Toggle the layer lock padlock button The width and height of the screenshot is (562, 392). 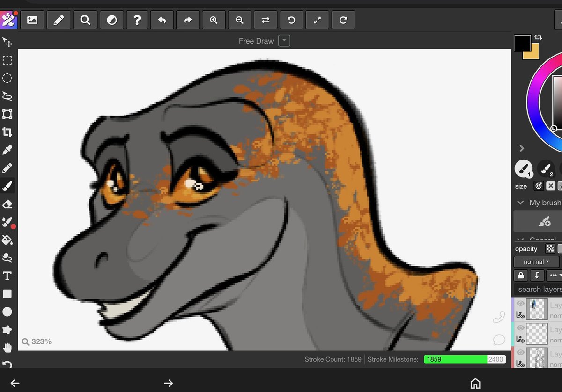(x=521, y=275)
